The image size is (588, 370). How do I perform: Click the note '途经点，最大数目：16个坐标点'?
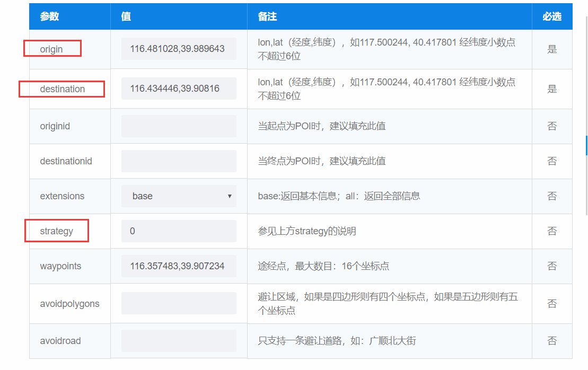click(x=323, y=266)
